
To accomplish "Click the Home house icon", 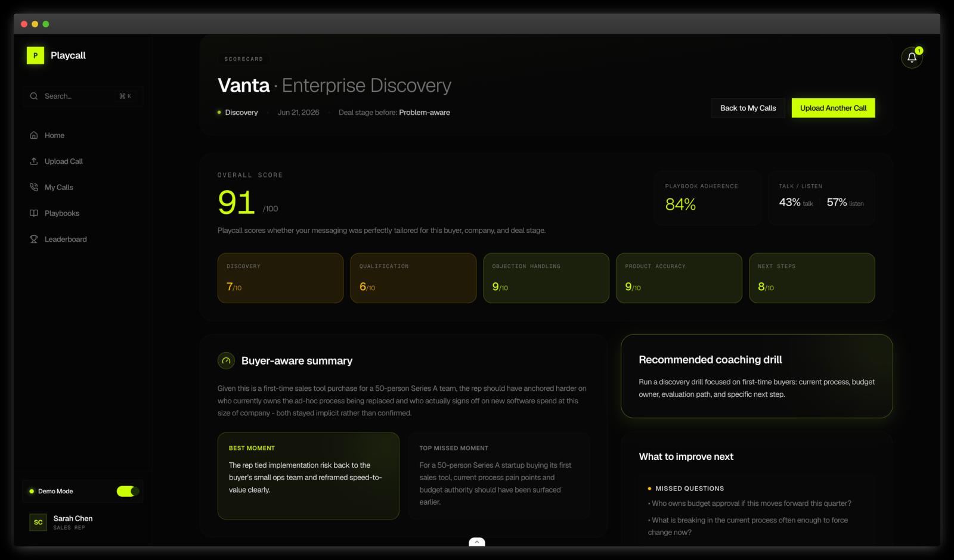I will (x=34, y=135).
